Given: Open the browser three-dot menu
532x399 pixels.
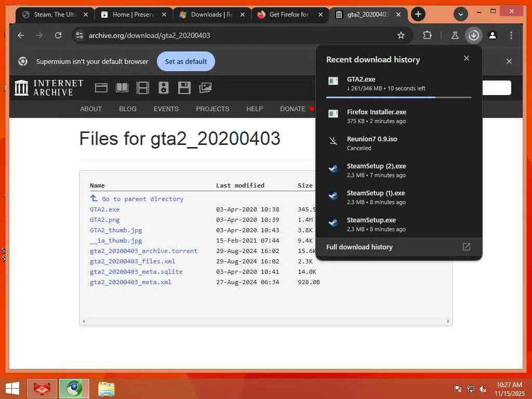Looking at the screenshot, I should click(x=511, y=35).
